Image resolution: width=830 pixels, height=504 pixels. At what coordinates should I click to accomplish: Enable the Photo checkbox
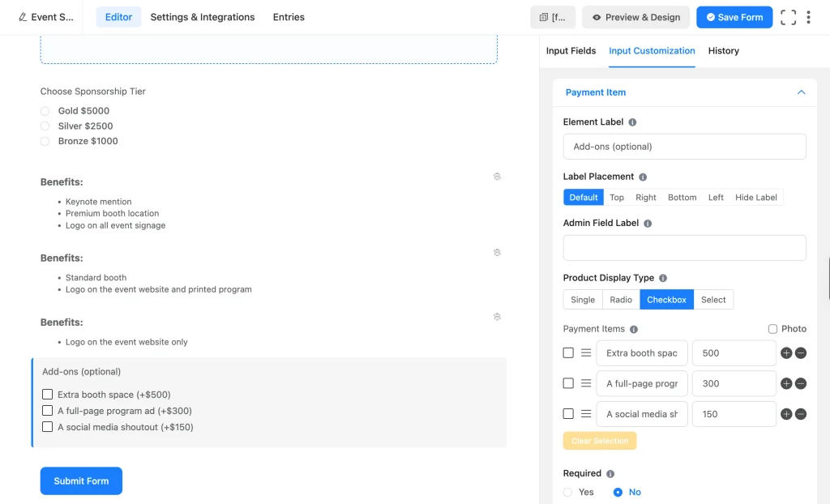tap(772, 329)
